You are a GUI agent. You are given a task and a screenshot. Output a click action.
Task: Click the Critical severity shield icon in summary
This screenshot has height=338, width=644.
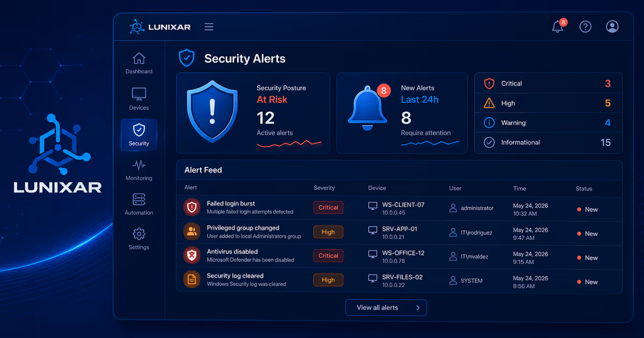[489, 84]
